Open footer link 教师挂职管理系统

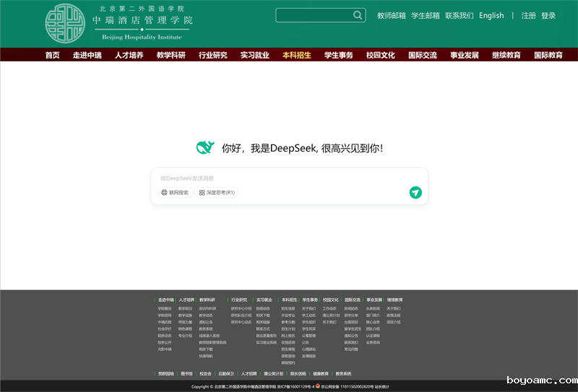(212, 343)
